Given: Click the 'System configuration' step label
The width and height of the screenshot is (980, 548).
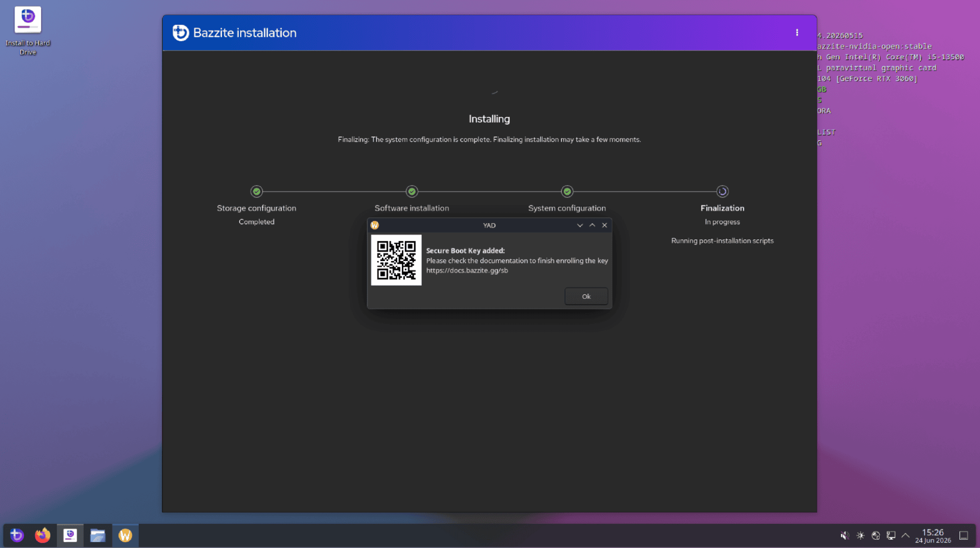Looking at the screenshot, I should click(567, 208).
